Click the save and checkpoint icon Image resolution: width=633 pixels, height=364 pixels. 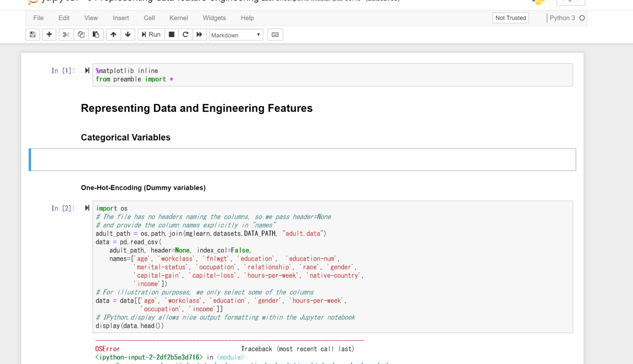pyautogui.click(x=33, y=35)
